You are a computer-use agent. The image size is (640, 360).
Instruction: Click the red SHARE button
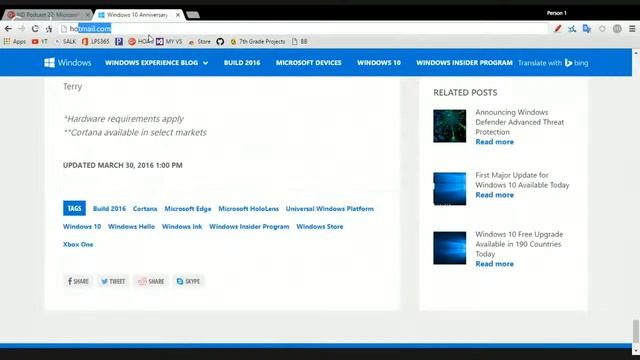coord(151,281)
